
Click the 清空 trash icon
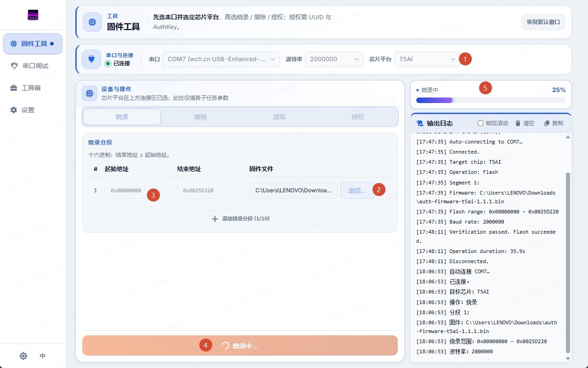tap(518, 123)
